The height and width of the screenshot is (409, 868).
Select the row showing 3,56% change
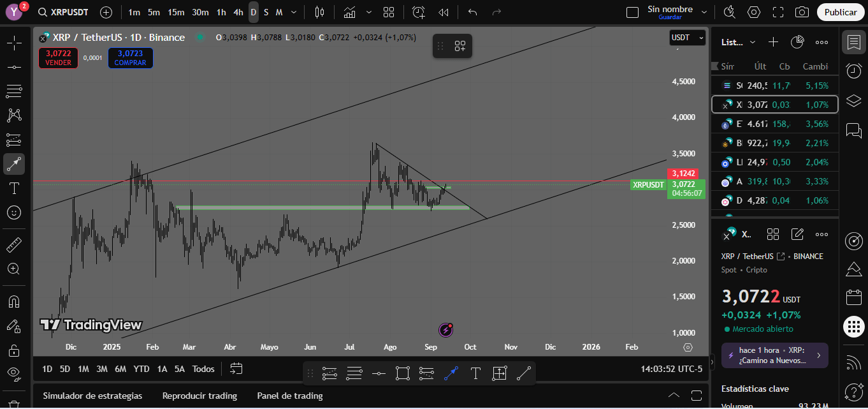[x=774, y=124]
